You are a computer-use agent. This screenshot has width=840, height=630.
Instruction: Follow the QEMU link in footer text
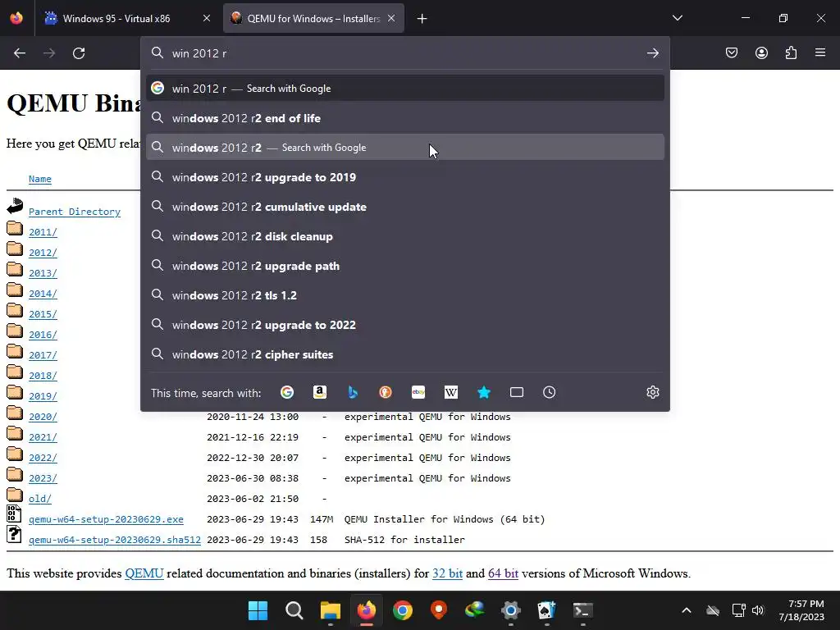[144, 573]
